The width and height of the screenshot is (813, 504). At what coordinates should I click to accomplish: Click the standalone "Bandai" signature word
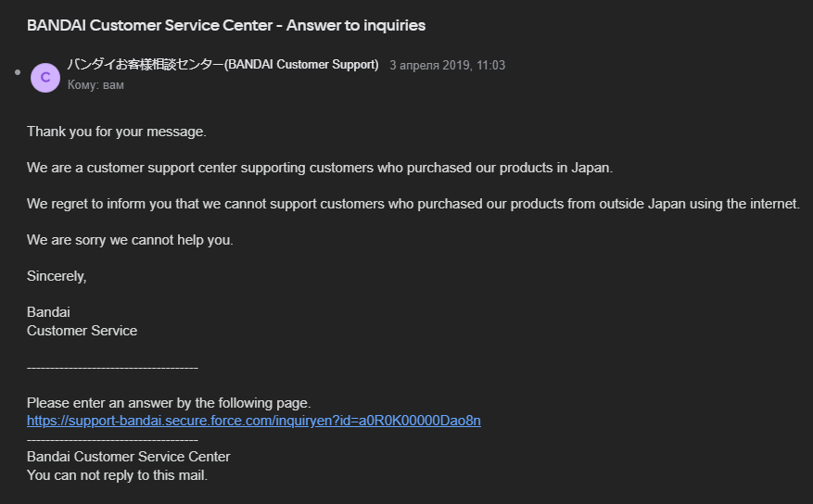click(x=48, y=312)
